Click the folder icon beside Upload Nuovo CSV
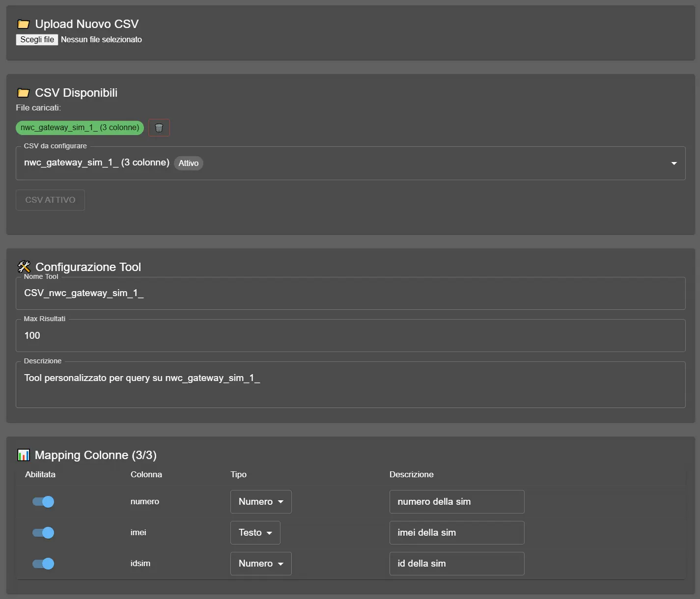The width and height of the screenshot is (700, 599). (23, 23)
